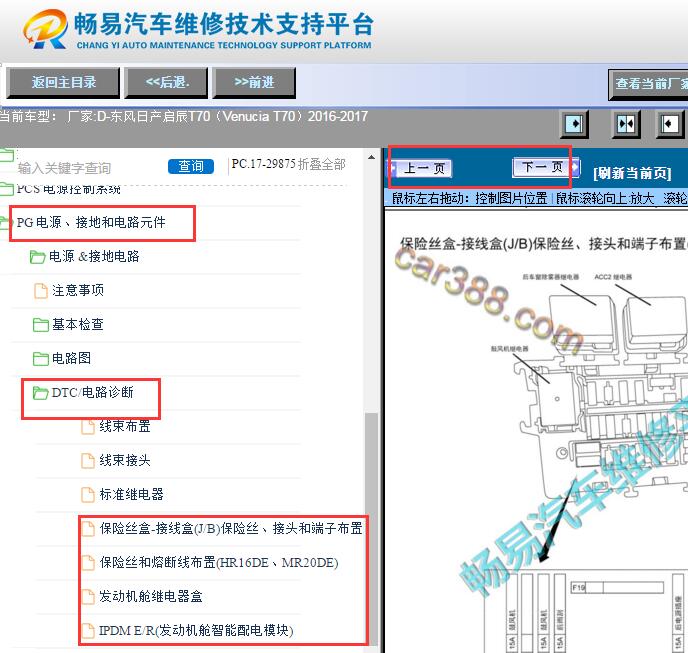Screen dimensions: 688x653
Task: Open the 线束布置 document
Action: pos(125,426)
